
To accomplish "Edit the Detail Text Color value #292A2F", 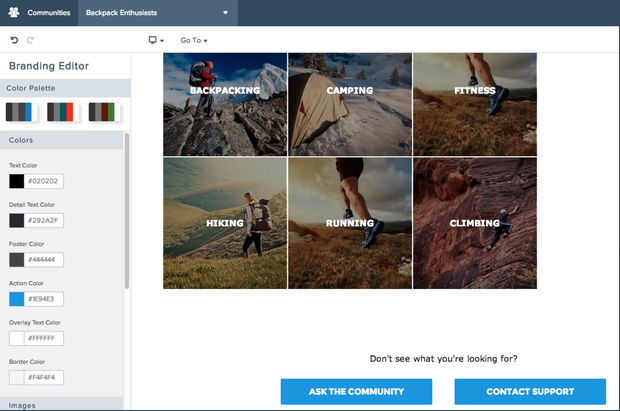I will (43, 220).
